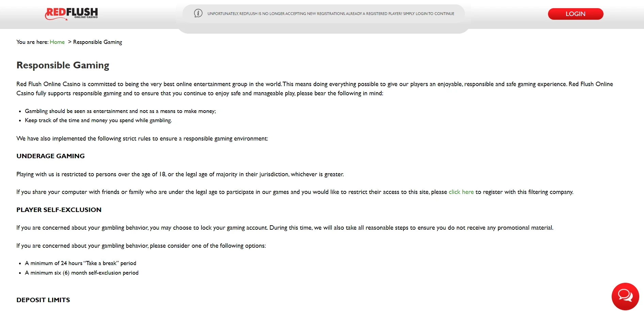This screenshot has height=311, width=644.
Task: Click the six month self-exclusion bullet item
Action: click(x=82, y=273)
